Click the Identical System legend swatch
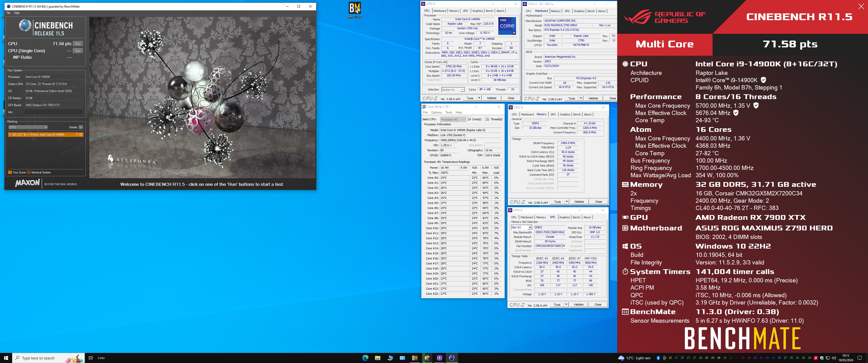The image size is (868, 363). [x=29, y=172]
